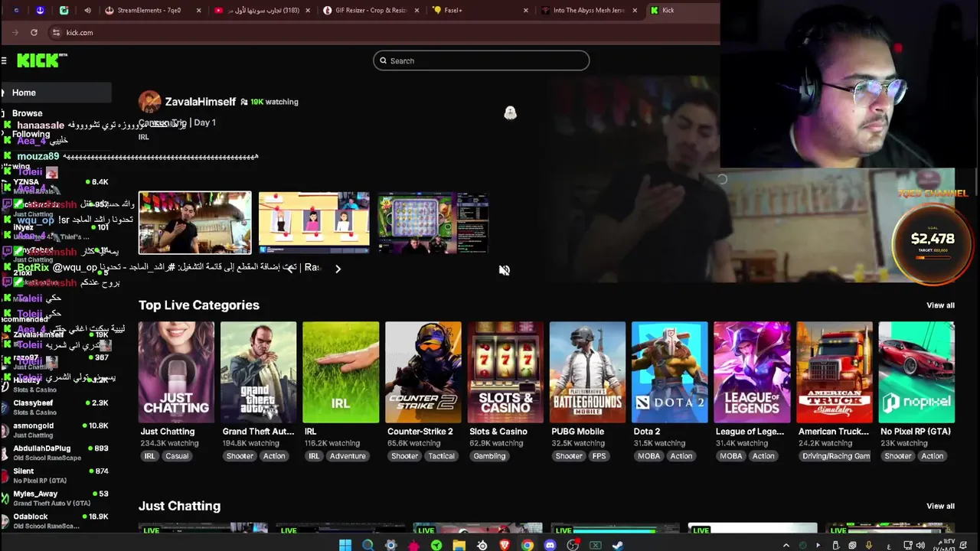Viewport: 980px width, 551px height.
Task: Select first featured stream thumbnail (restaurant)
Action: pyautogui.click(x=194, y=223)
